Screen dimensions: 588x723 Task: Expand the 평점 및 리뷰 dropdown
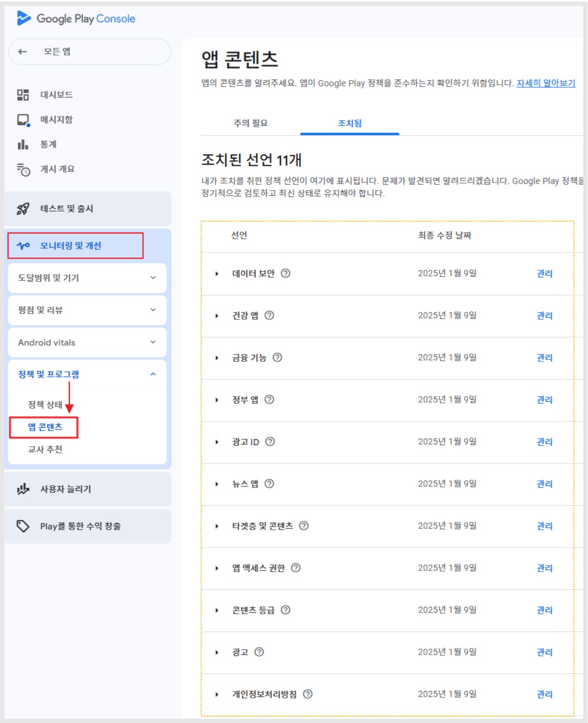click(x=87, y=310)
